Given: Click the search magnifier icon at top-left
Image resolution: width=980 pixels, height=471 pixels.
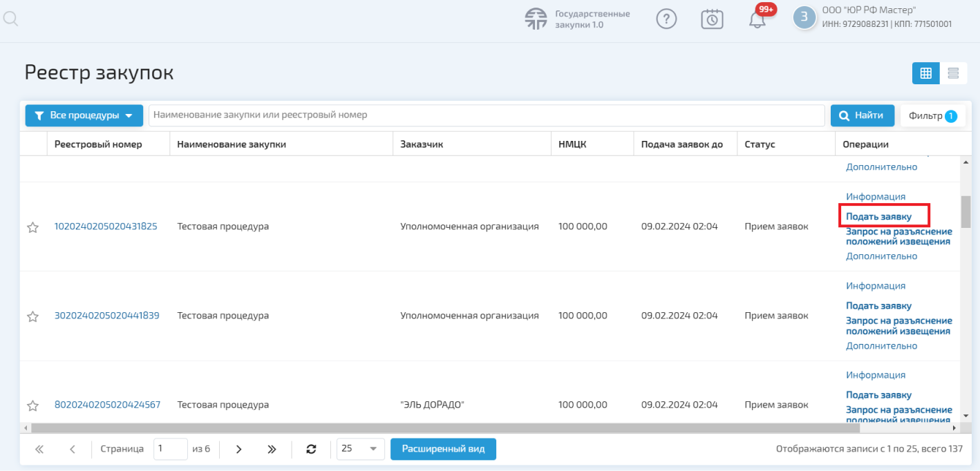Looking at the screenshot, I should pyautogui.click(x=10, y=19).
